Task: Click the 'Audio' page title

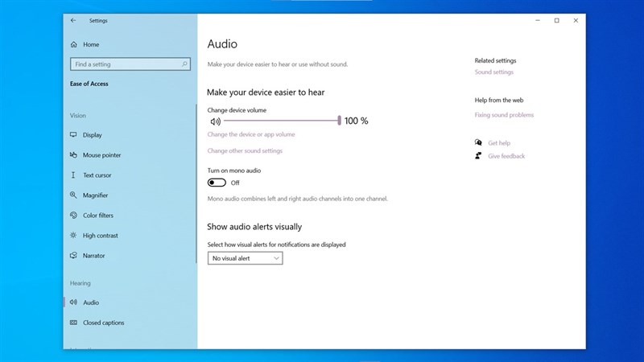Action: coord(222,44)
